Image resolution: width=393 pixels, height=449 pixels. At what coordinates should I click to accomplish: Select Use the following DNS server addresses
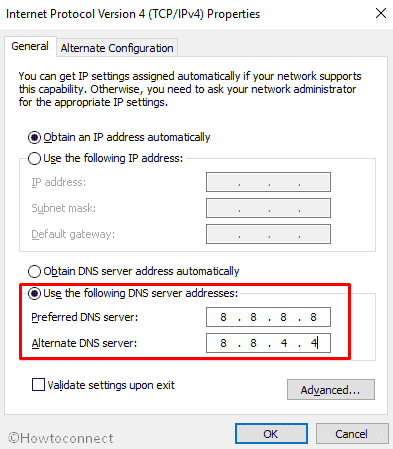[34, 293]
